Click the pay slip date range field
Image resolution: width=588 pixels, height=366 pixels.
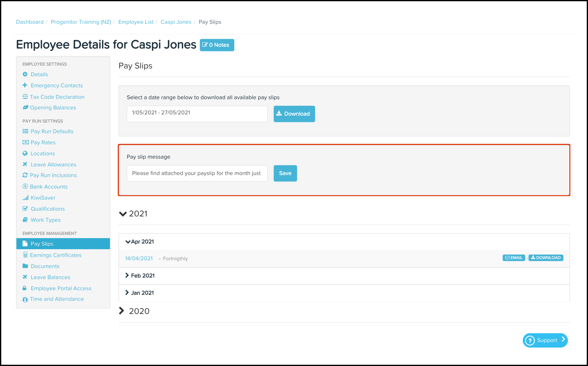click(197, 114)
